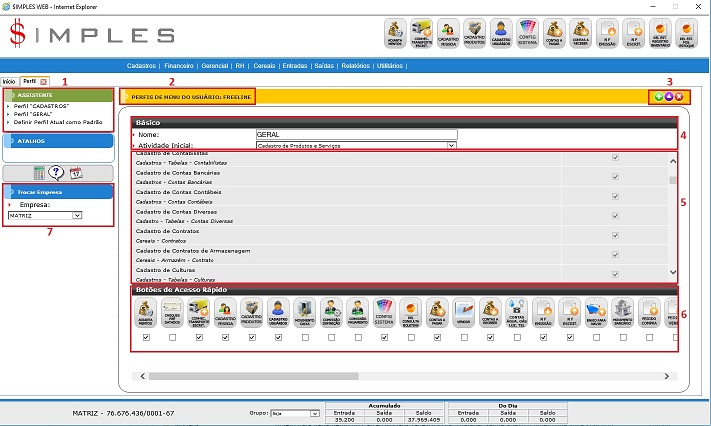The width and height of the screenshot is (711, 426).
Task: Click the Nome input field
Action: point(356,134)
